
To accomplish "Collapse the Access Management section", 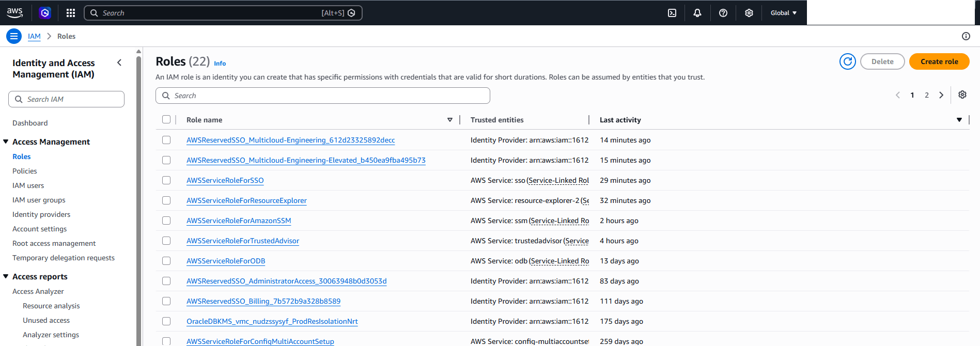I will click(6, 141).
